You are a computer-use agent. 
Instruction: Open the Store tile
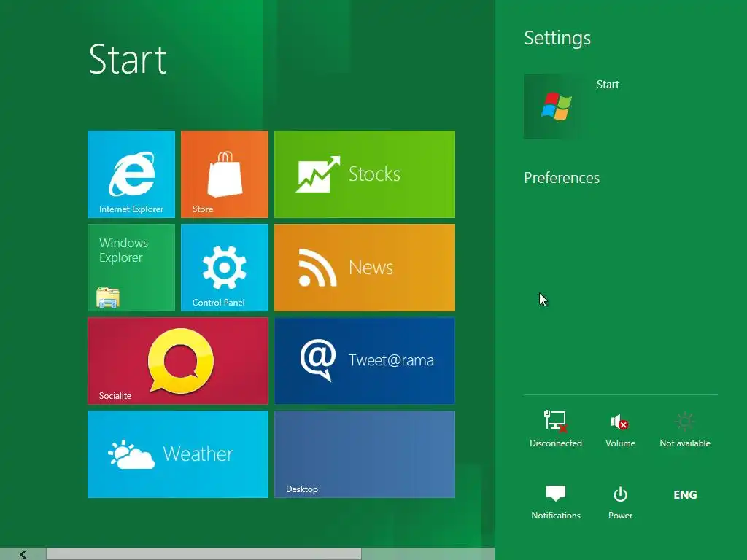tap(225, 174)
